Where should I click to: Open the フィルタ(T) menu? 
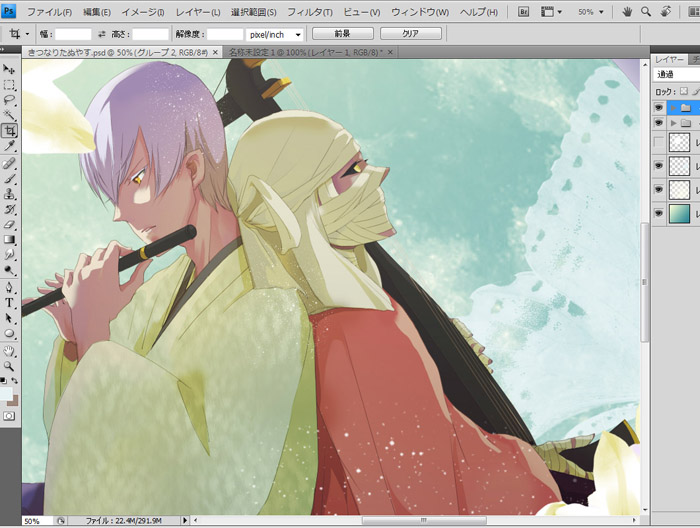[309, 12]
